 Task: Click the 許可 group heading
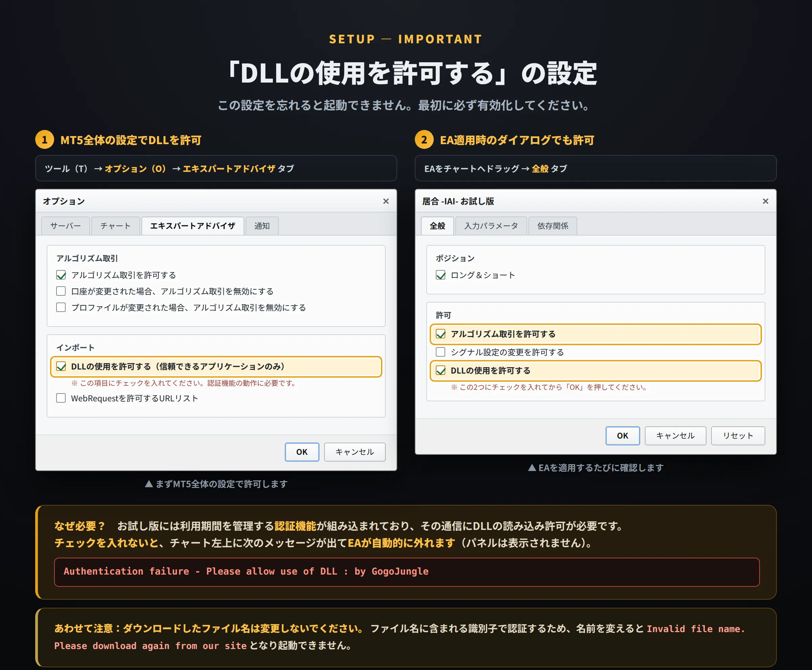tap(444, 315)
